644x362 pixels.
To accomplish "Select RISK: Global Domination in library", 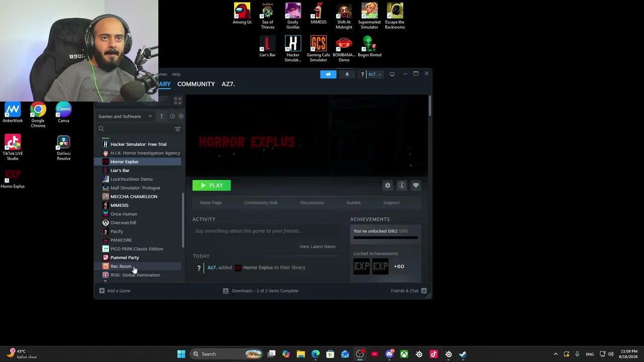I will click(x=137, y=275).
